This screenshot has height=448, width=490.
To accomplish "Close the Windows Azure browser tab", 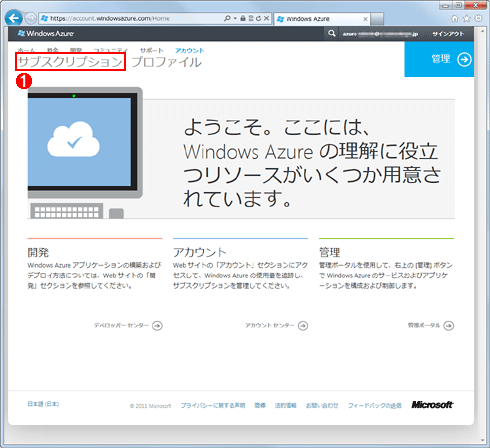I will coord(365,19).
